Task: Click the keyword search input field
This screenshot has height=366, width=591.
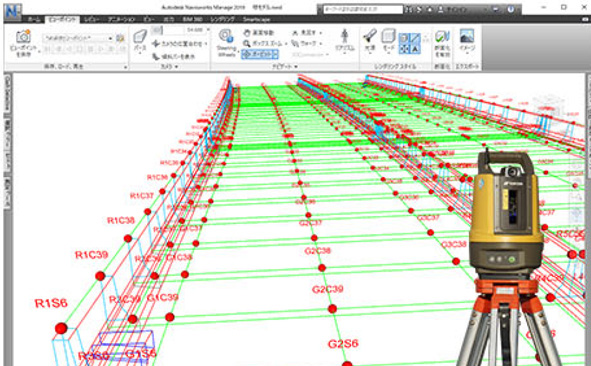Action: [363, 9]
